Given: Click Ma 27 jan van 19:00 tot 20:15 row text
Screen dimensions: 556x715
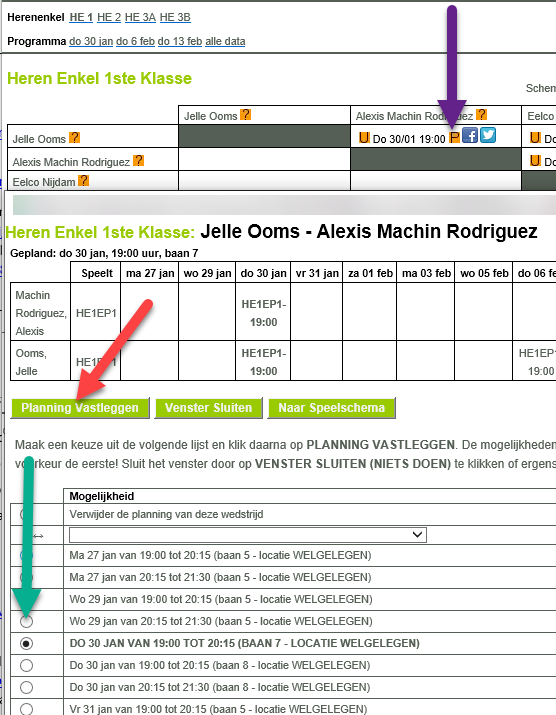Looking at the screenshot, I should pos(220,555).
